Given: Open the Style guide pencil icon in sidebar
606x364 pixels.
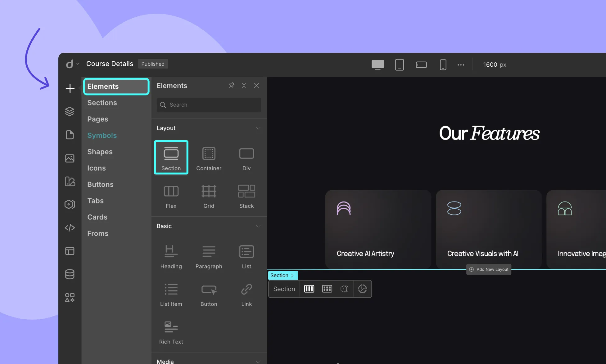Looking at the screenshot, I should click(70, 181).
